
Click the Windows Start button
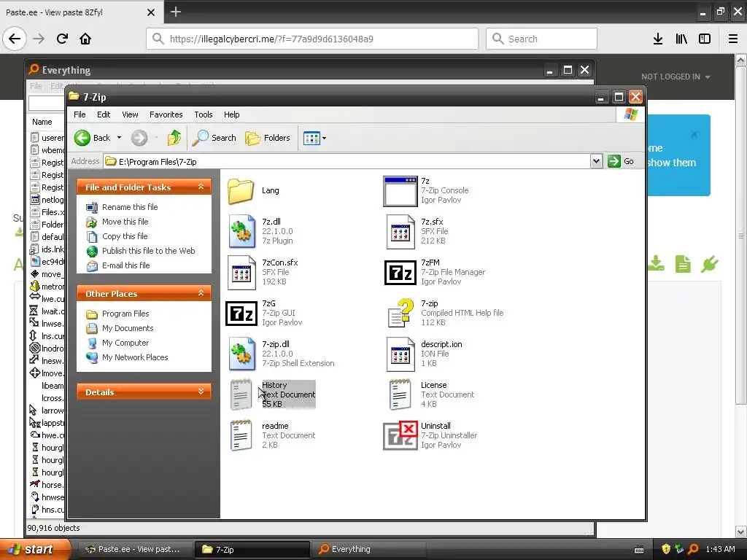[x=35, y=549]
